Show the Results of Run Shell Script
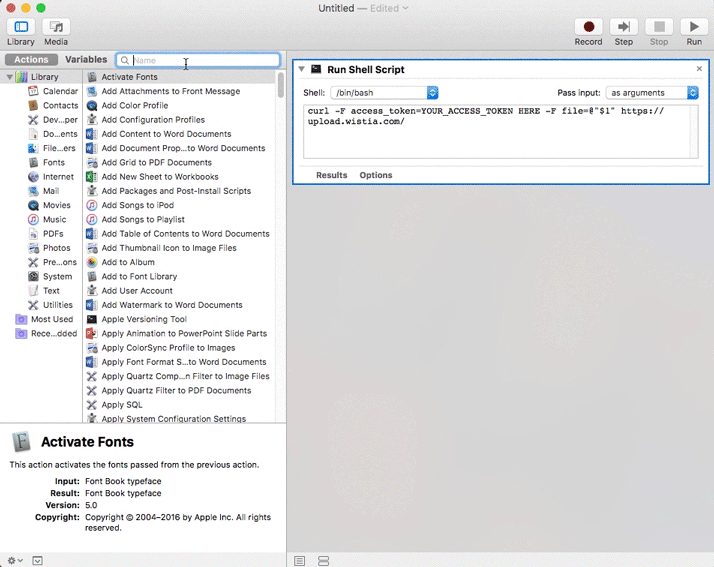Screen dimensions: 714x567 pos(332,175)
